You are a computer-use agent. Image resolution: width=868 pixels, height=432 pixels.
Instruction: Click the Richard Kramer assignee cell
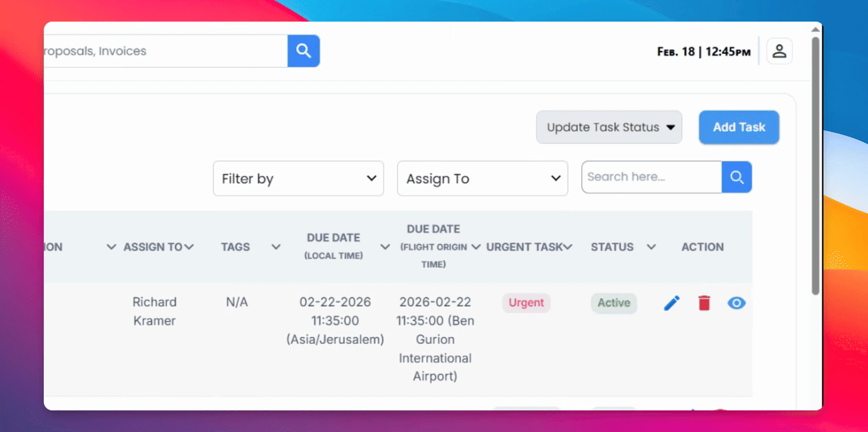pyautogui.click(x=155, y=311)
